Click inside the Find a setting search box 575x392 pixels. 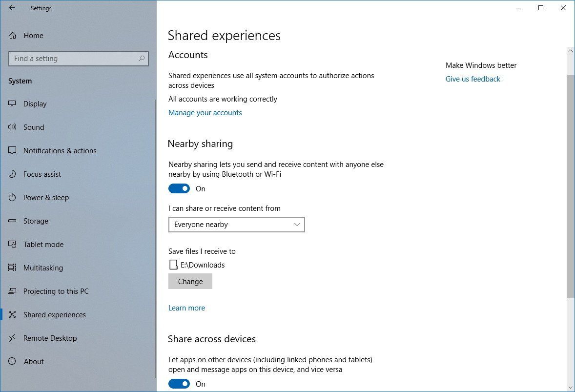pyautogui.click(x=78, y=58)
